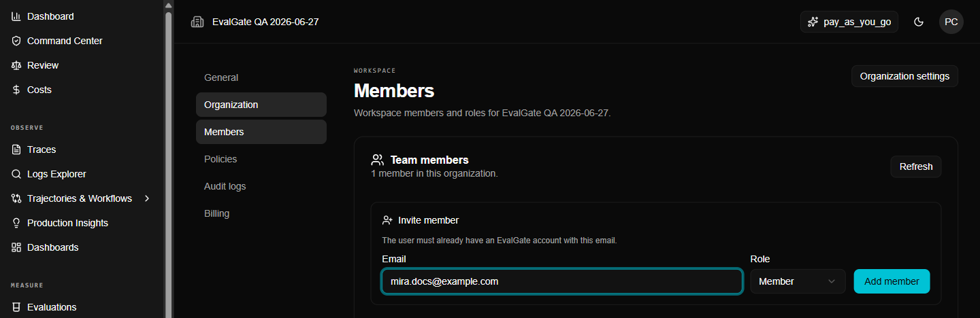Screen dimensions: 980x318
Task: Click the '1 member in this organization.' text
Action: pyautogui.click(x=434, y=173)
